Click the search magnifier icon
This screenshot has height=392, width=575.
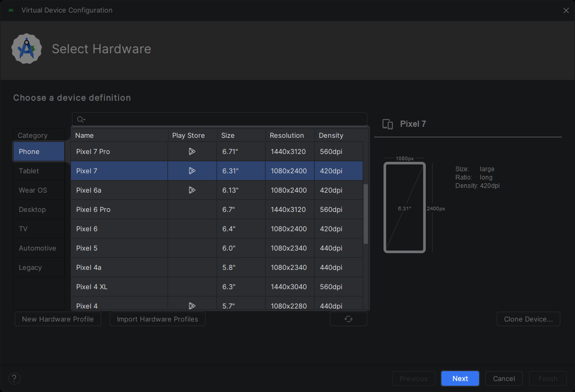point(81,119)
